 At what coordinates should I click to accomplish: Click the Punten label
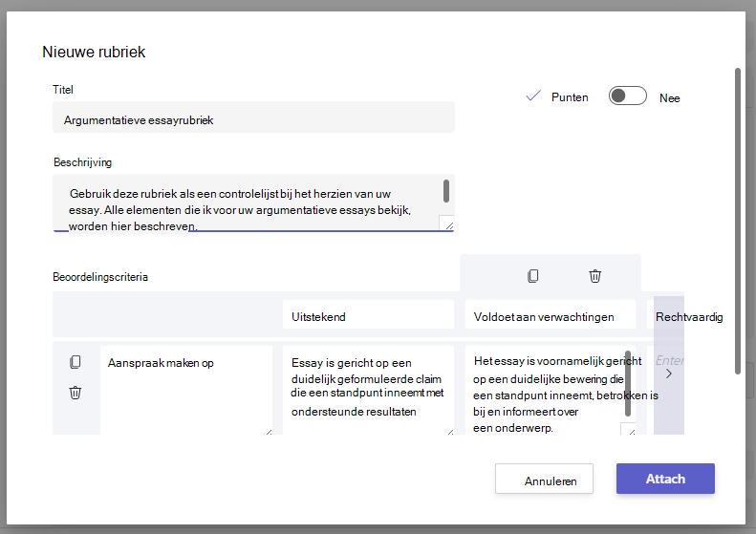tap(570, 97)
